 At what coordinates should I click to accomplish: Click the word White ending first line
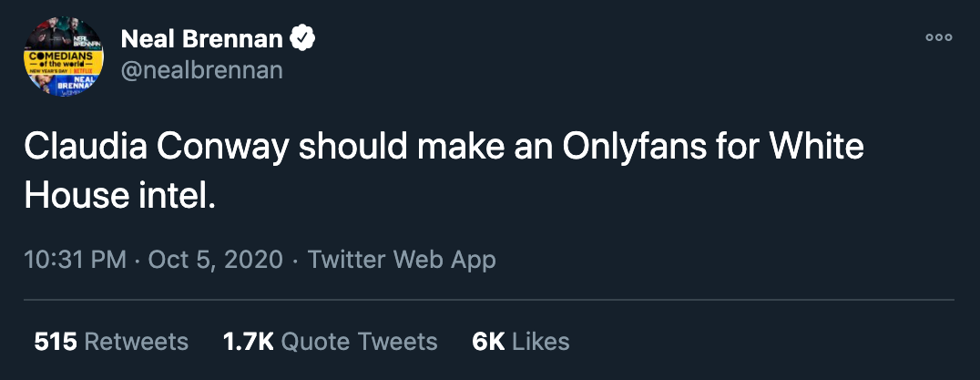point(816,148)
